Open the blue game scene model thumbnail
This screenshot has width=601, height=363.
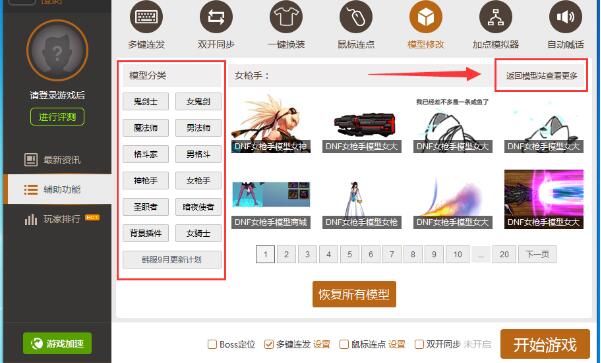(271, 199)
